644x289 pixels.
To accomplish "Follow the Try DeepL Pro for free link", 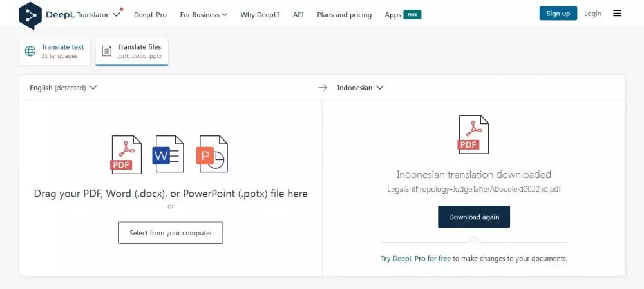I will pos(416,259).
